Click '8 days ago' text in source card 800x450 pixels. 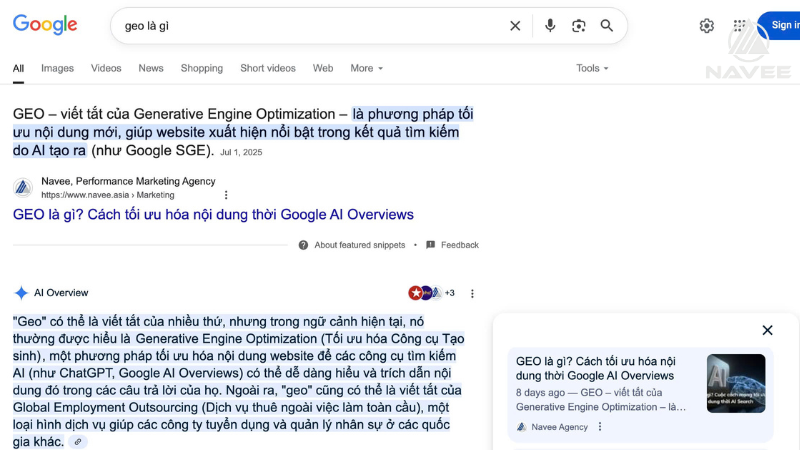point(540,393)
